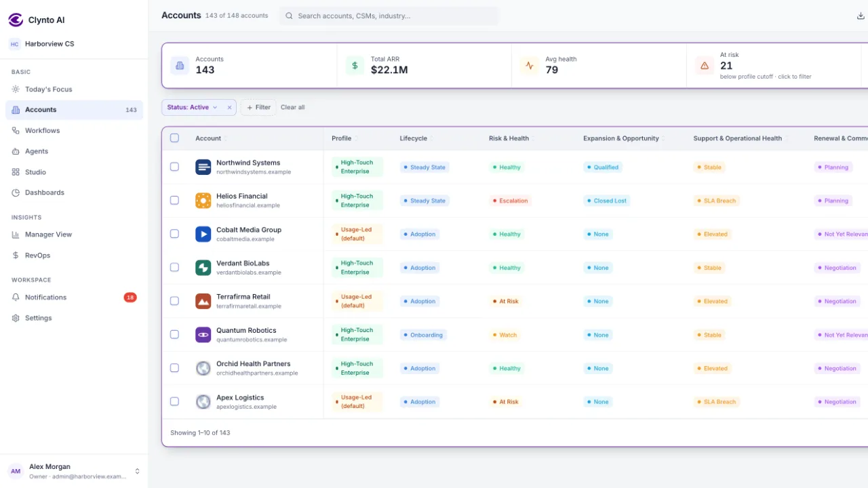Click the download icon in the top bar

click(861, 16)
